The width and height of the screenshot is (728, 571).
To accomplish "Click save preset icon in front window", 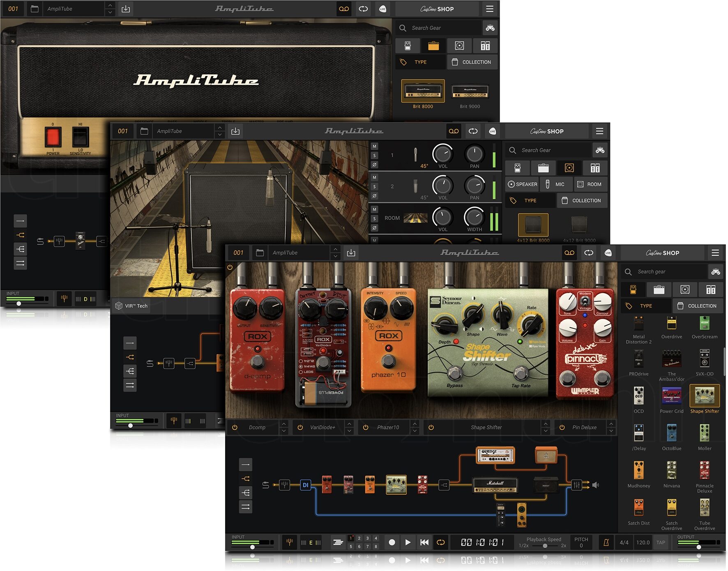I will pyautogui.click(x=351, y=252).
